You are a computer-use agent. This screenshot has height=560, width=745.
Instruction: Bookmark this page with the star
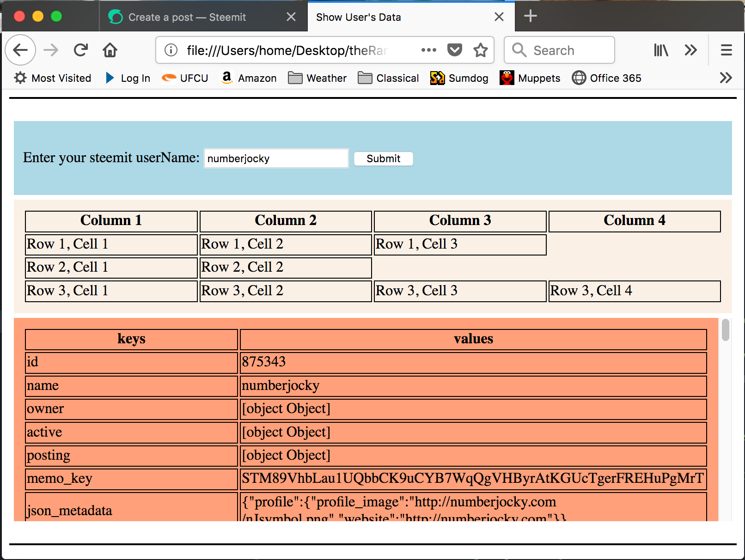tap(481, 50)
